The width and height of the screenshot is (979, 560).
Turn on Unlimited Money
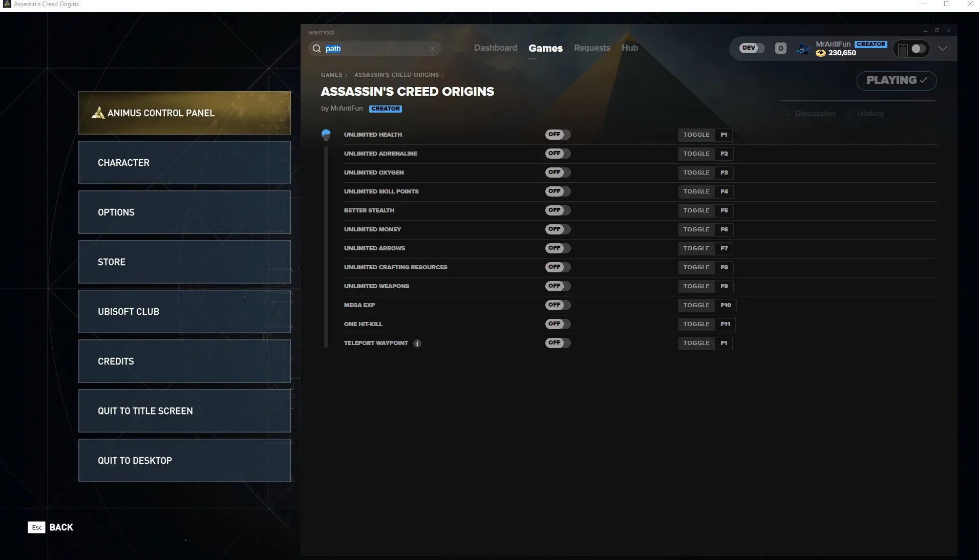pyautogui.click(x=558, y=229)
